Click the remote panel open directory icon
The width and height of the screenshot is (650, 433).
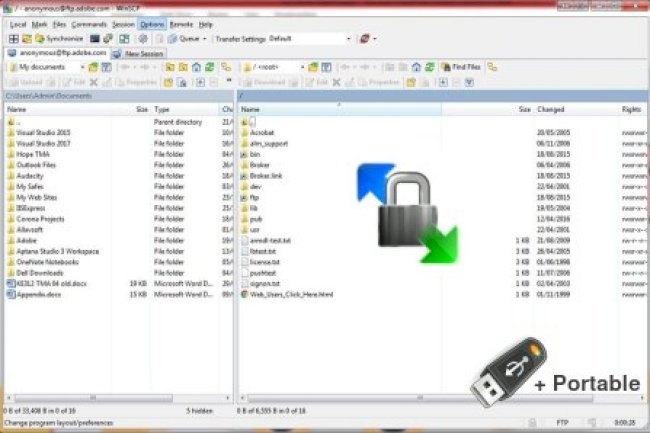[313, 67]
